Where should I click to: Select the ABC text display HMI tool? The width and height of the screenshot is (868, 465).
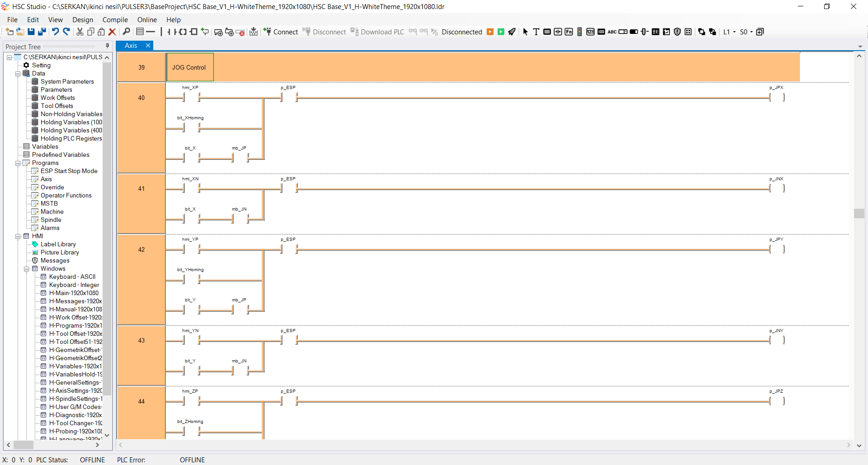click(x=612, y=32)
